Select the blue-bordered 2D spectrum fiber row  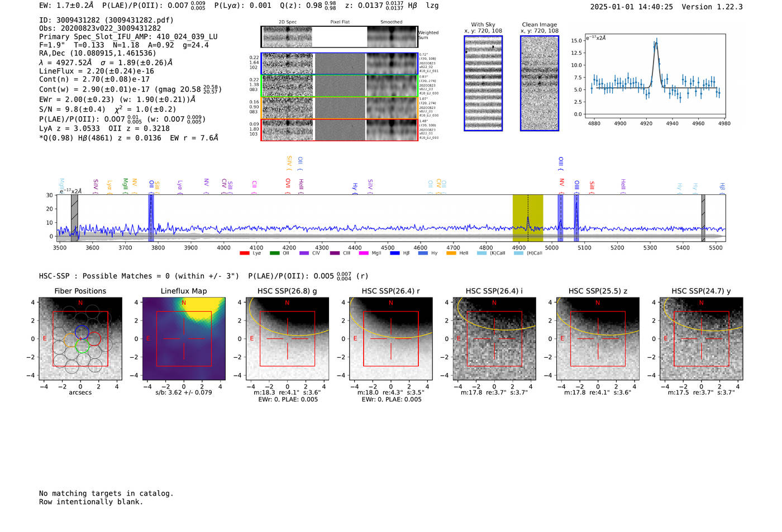point(339,64)
